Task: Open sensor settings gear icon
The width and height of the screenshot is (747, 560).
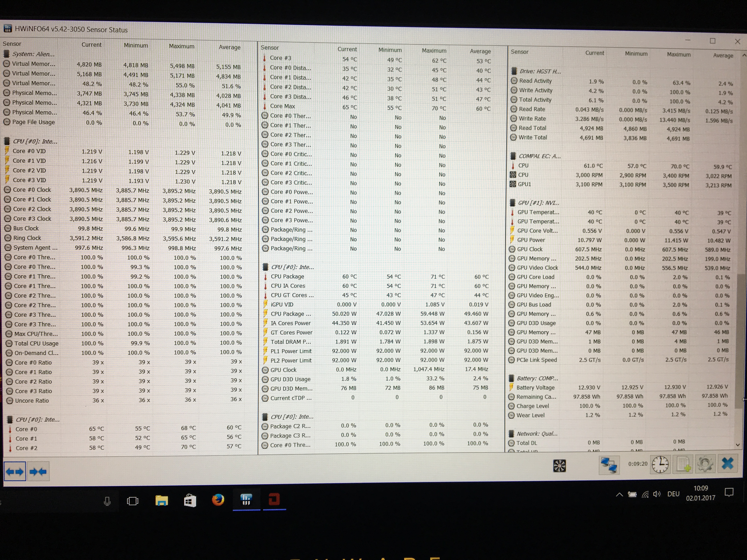Action: point(705,464)
